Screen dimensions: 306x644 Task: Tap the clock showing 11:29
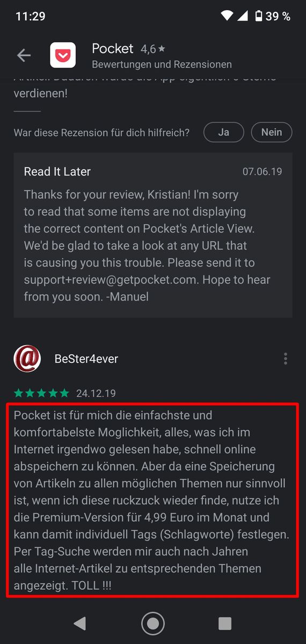tap(31, 16)
